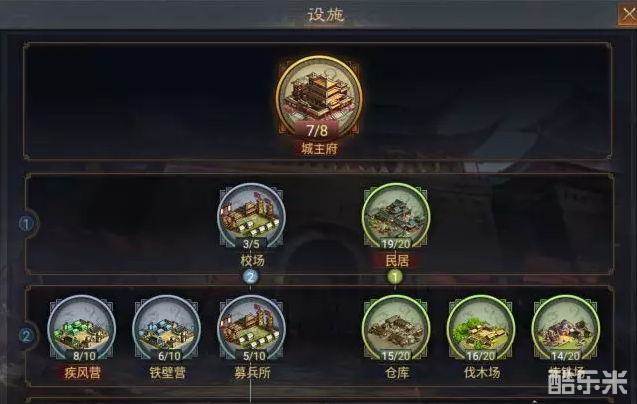
Task: Select the 民居 residence building icon
Action: tap(396, 216)
